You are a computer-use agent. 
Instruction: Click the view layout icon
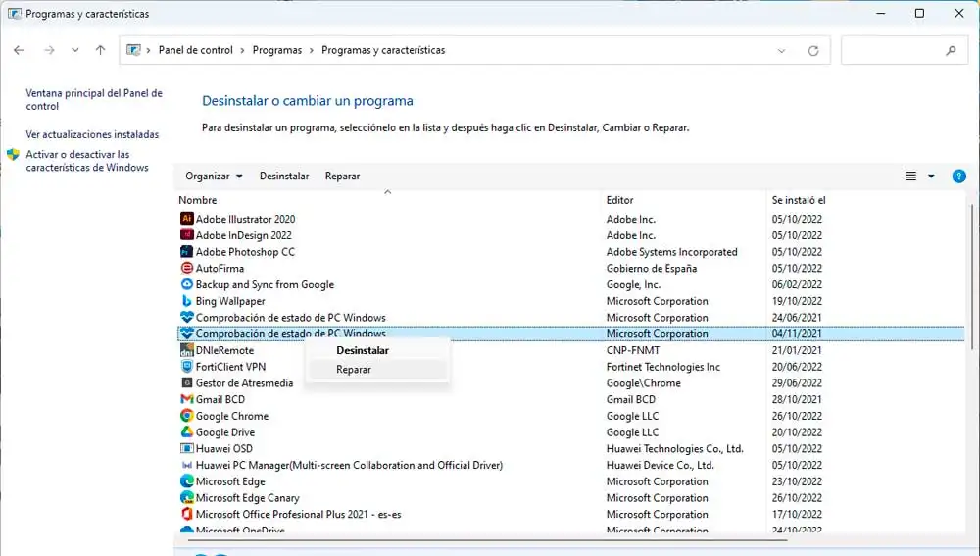click(x=910, y=177)
